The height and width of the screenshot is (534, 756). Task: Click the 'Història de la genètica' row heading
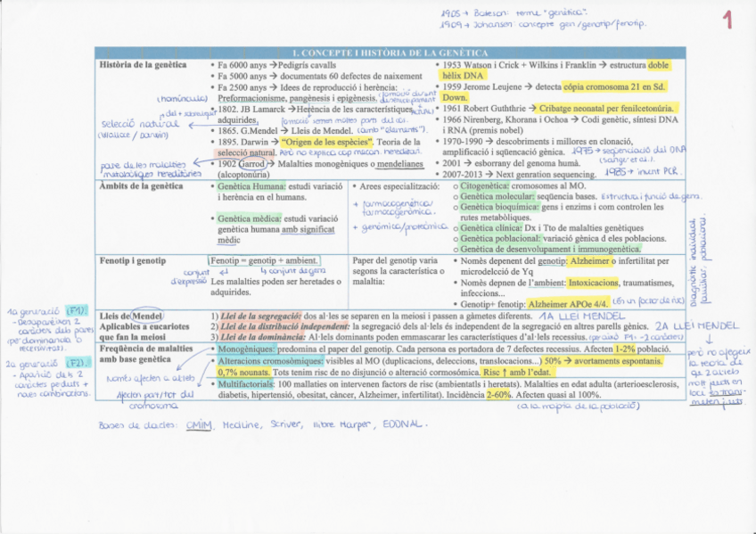pyautogui.click(x=144, y=65)
